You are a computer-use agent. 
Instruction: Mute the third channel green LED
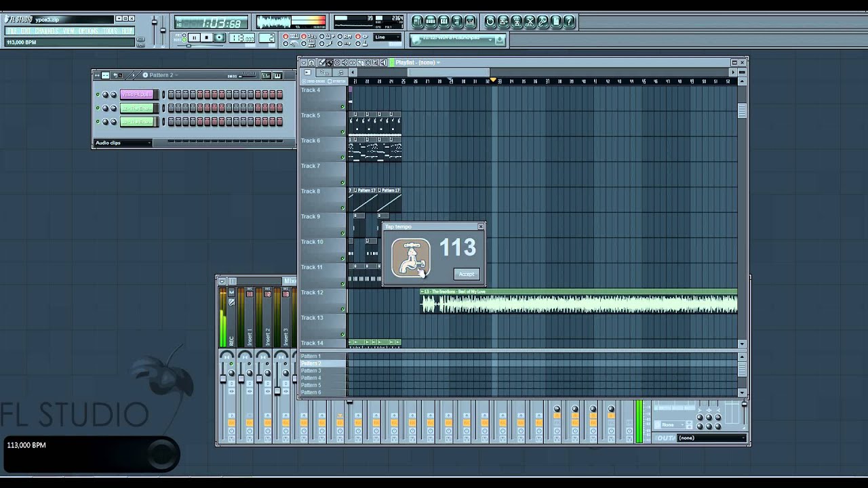(98, 121)
